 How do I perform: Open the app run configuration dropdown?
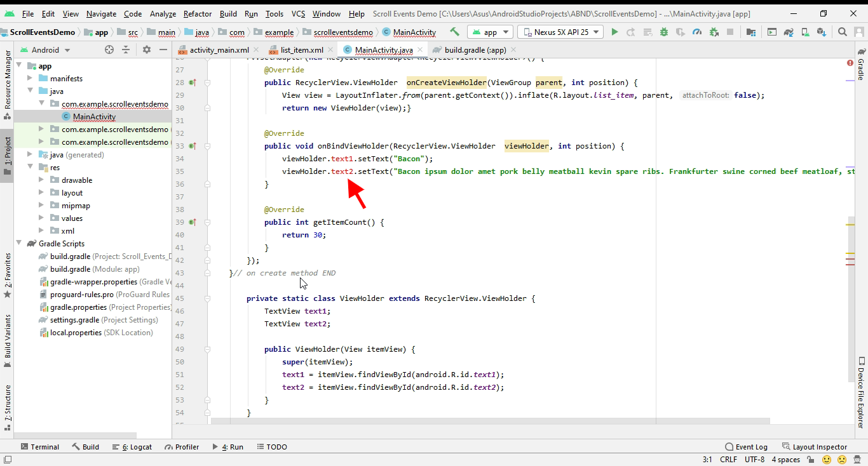(x=490, y=32)
